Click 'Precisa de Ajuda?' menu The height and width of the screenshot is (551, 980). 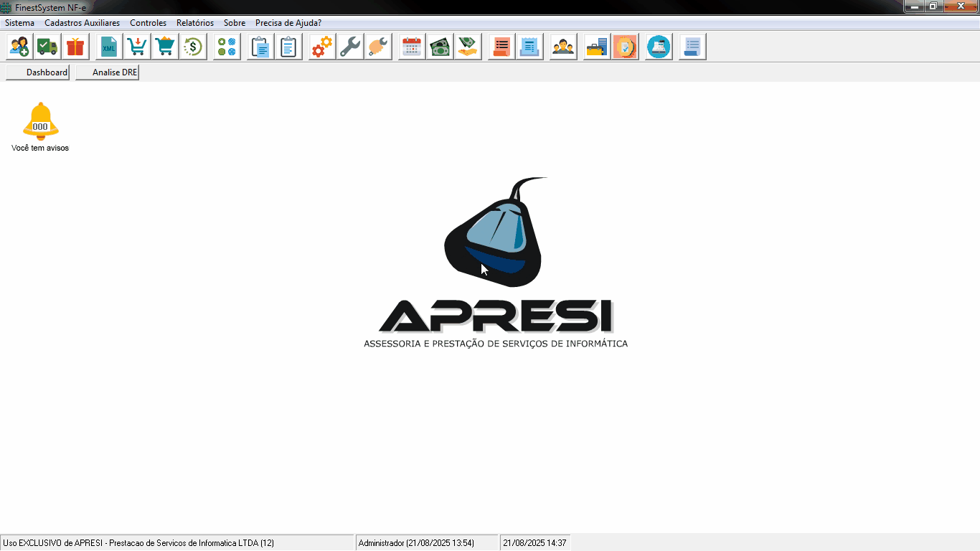click(x=288, y=23)
